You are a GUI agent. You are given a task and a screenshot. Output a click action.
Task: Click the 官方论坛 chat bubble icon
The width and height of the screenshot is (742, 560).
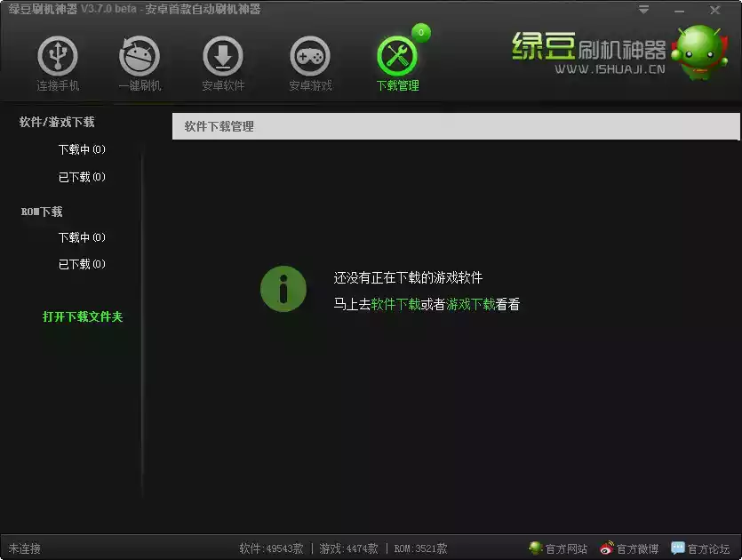click(x=678, y=548)
